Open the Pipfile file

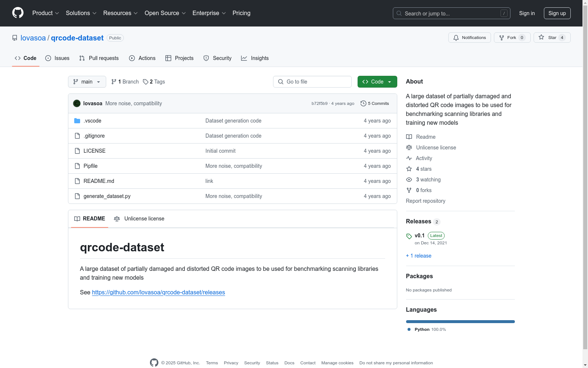click(90, 166)
